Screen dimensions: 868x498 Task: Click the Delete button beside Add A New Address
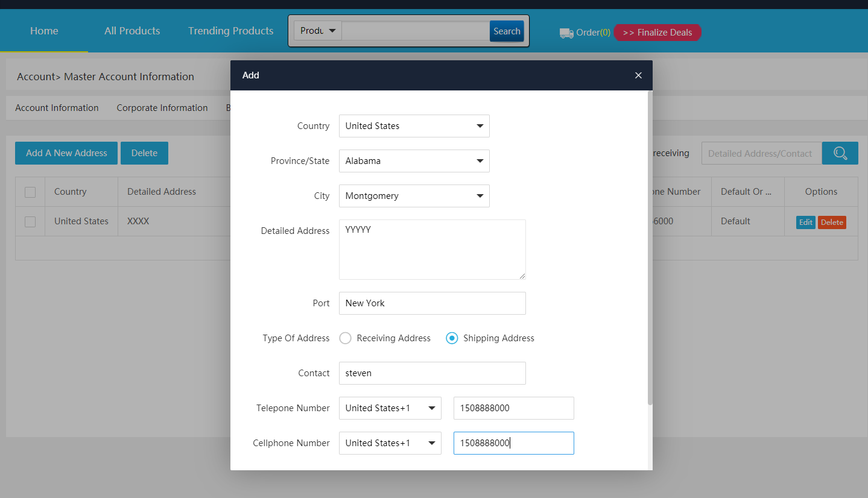pos(144,153)
